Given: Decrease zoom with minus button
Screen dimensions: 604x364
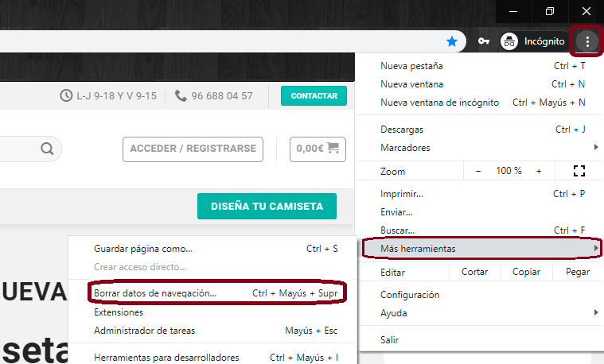Looking at the screenshot, I should [478, 171].
